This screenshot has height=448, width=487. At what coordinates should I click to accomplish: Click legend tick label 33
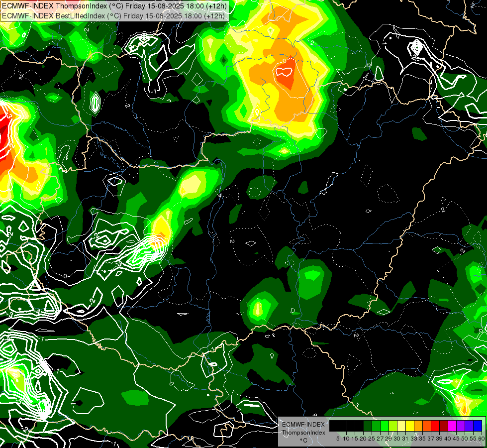414,439
